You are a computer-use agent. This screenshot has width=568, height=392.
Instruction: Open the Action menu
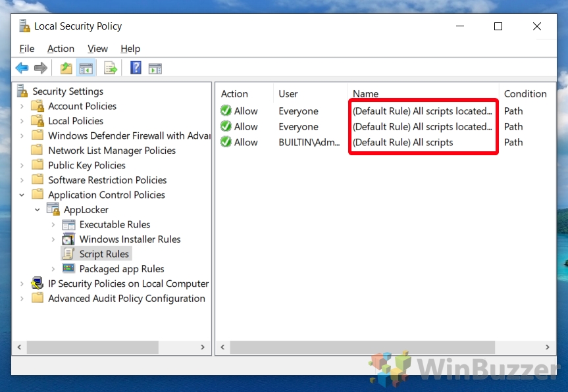[x=61, y=49]
